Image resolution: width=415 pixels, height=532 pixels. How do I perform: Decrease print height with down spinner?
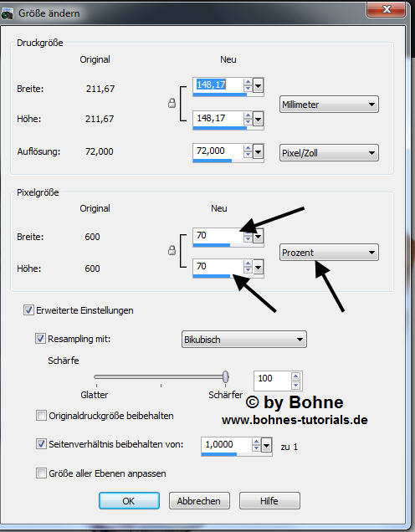click(x=248, y=122)
